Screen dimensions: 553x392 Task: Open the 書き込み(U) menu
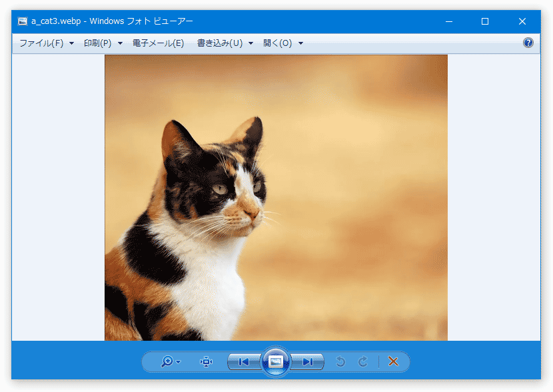(x=220, y=43)
